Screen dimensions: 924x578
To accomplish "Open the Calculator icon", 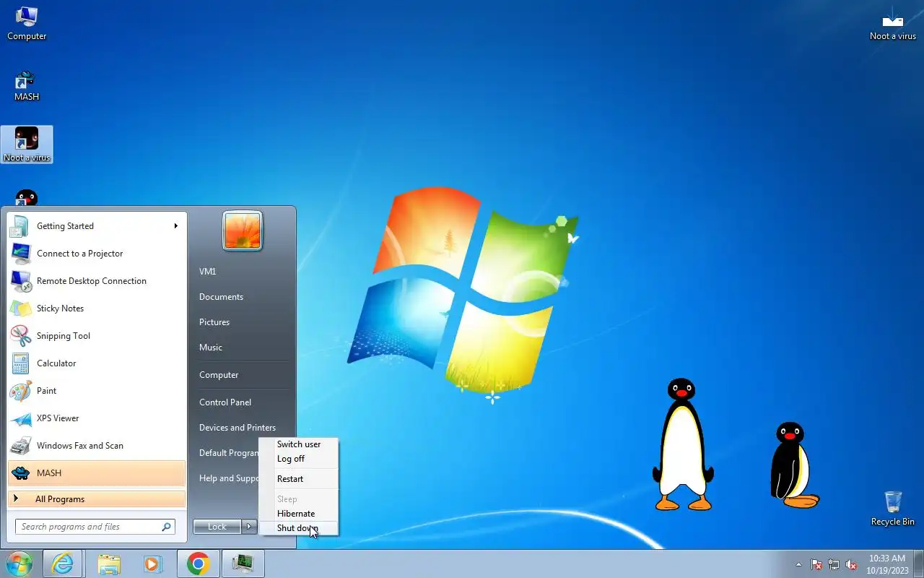I will (x=19, y=363).
